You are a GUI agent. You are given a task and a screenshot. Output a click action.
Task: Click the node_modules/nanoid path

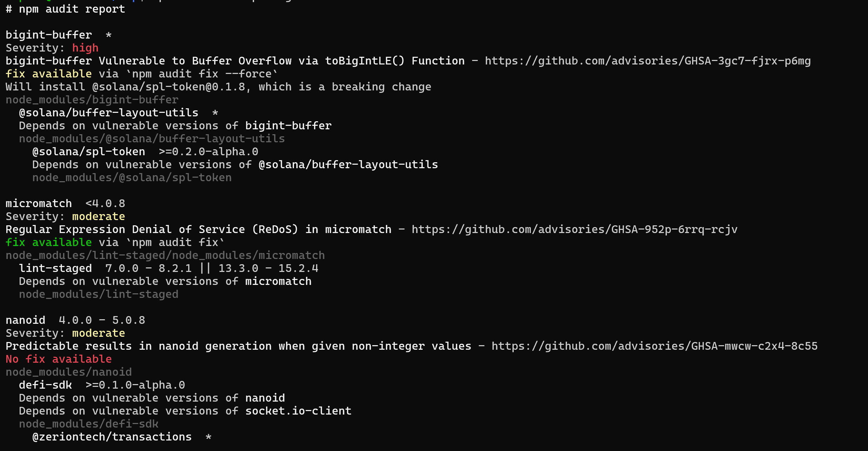point(69,372)
